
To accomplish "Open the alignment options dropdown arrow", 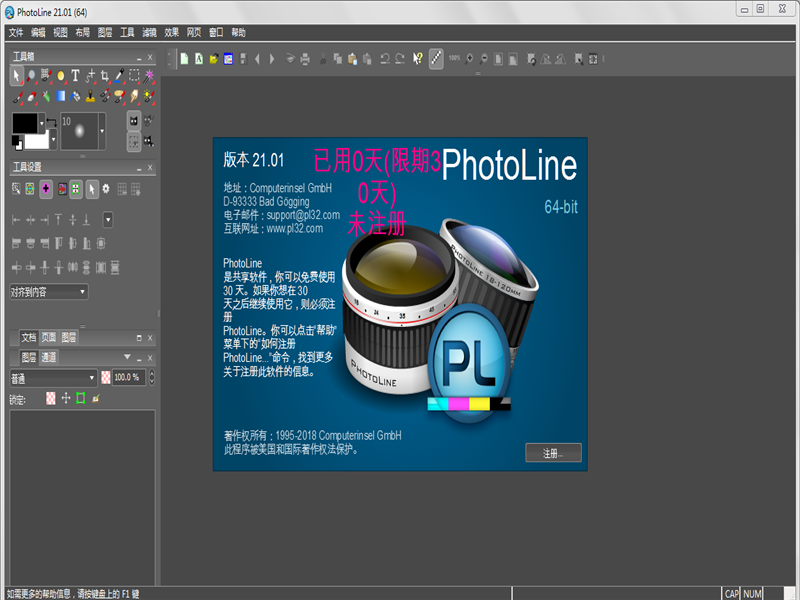I will [x=108, y=220].
